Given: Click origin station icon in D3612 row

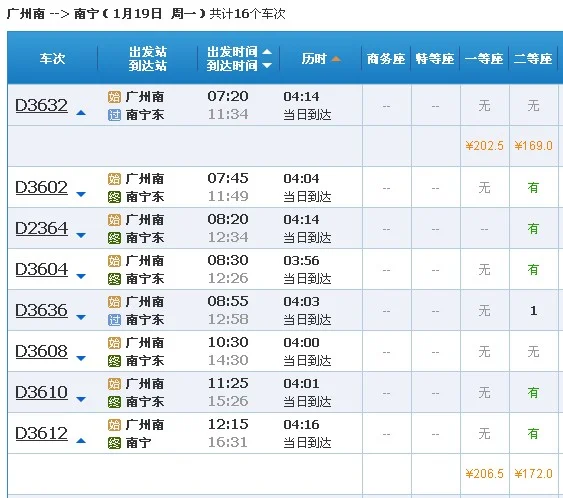Looking at the screenshot, I should (115, 425).
